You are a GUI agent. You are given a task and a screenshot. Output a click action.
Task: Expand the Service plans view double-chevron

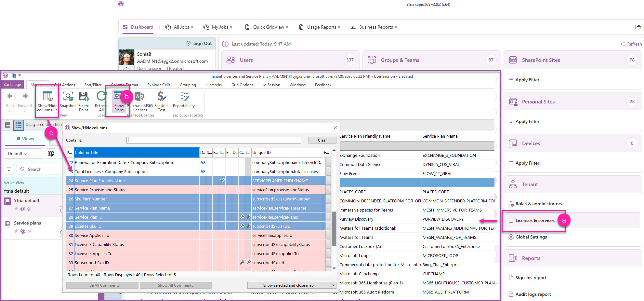29,231
